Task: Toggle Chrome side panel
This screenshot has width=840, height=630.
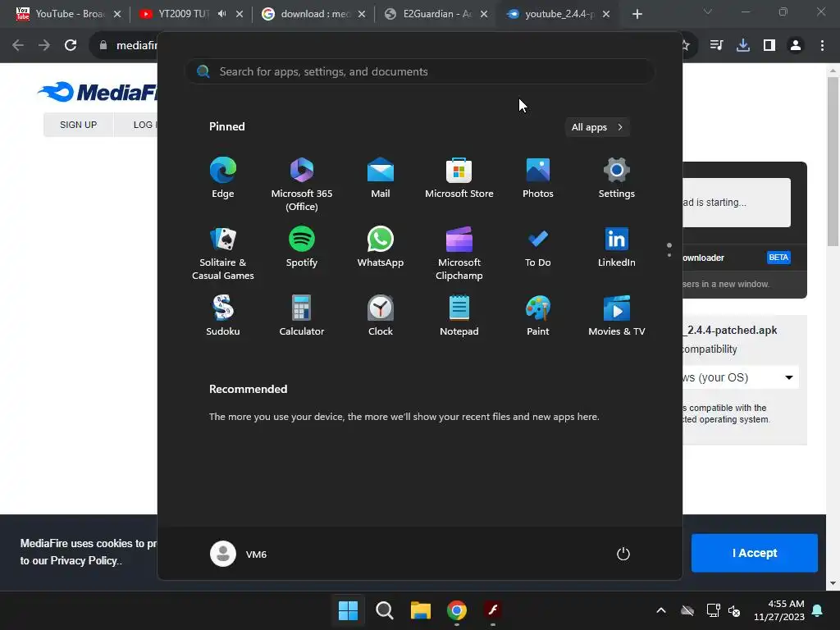Action: pyautogui.click(x=769, y=45)
